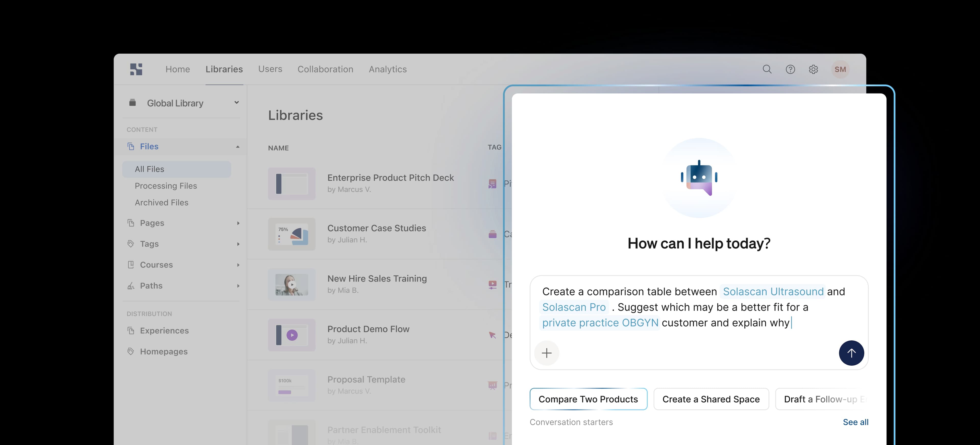Click the Files icon in the sidebar
980x445 pixels.
[131, 146]
